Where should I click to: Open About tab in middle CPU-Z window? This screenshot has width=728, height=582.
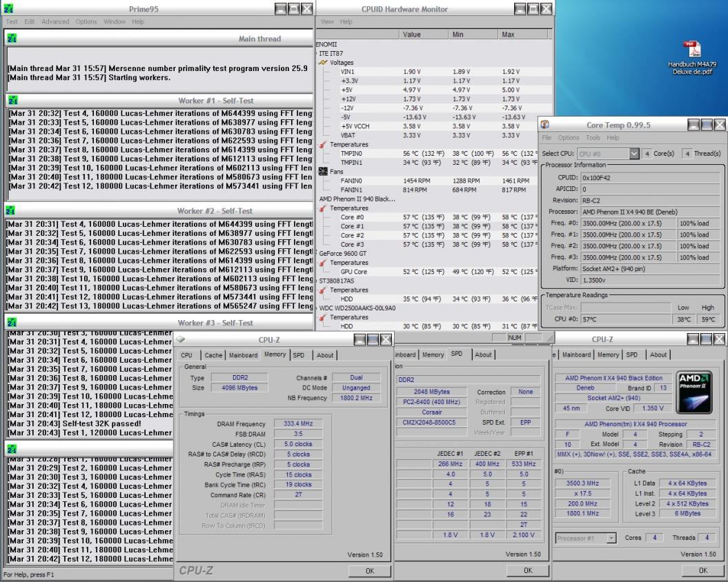483,354
